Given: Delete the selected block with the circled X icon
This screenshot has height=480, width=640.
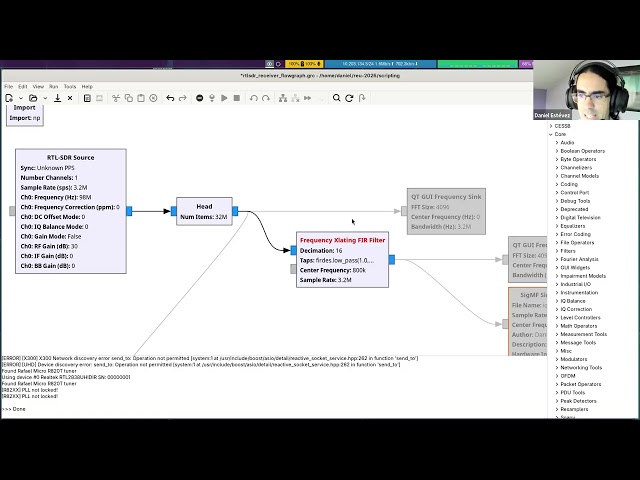Looking at the screenshot, I should pos(153,98).
